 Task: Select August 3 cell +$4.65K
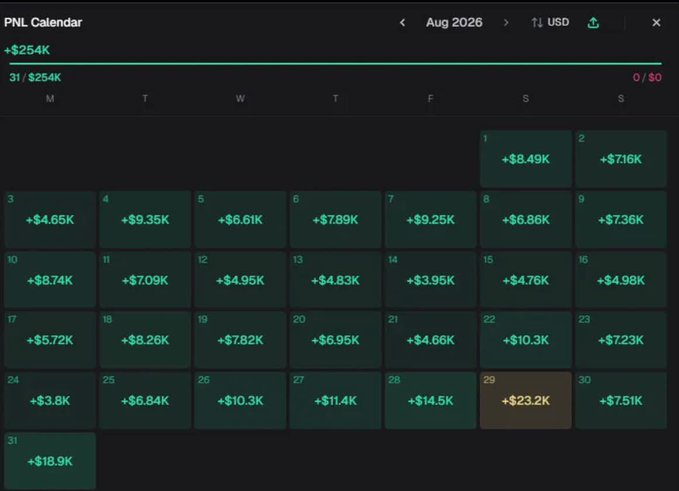50,220
